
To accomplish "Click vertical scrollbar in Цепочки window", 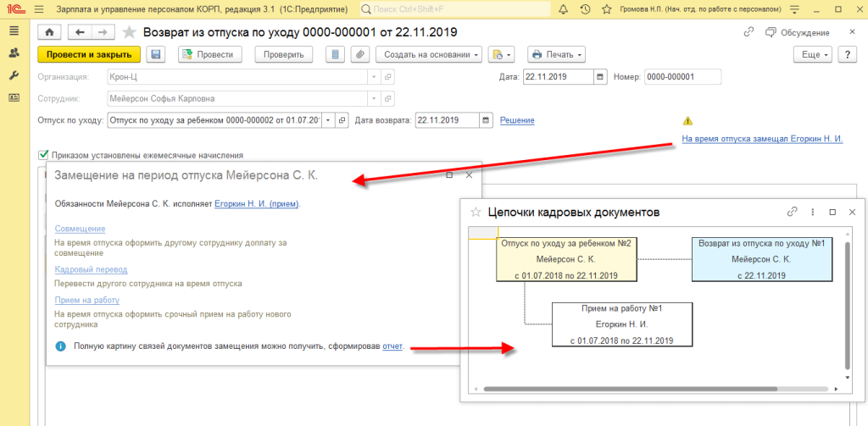I will (x=847, y=306).
